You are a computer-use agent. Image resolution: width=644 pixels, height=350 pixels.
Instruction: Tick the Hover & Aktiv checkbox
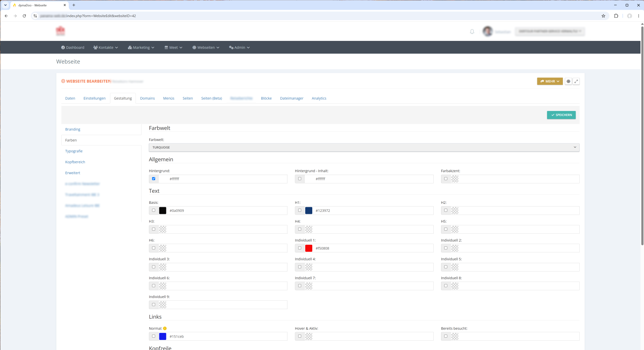click(x=300, y=336)
